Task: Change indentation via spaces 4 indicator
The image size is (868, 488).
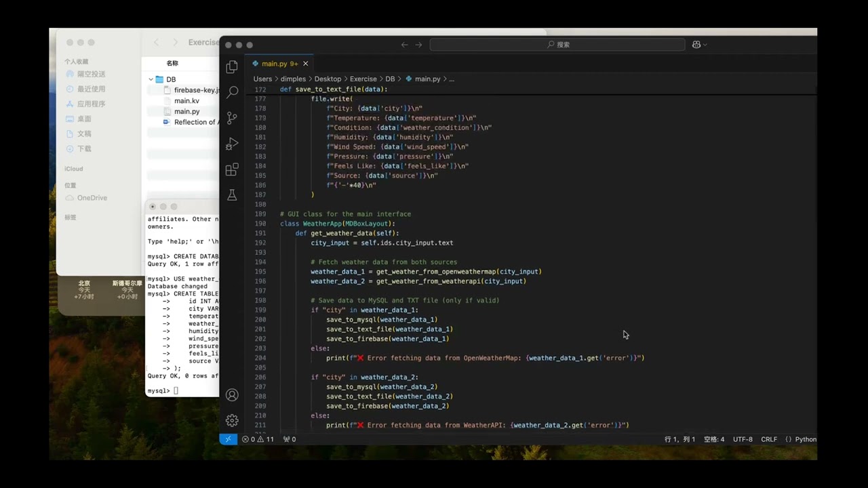Action: pyautogui.click(x=714, y=439)
